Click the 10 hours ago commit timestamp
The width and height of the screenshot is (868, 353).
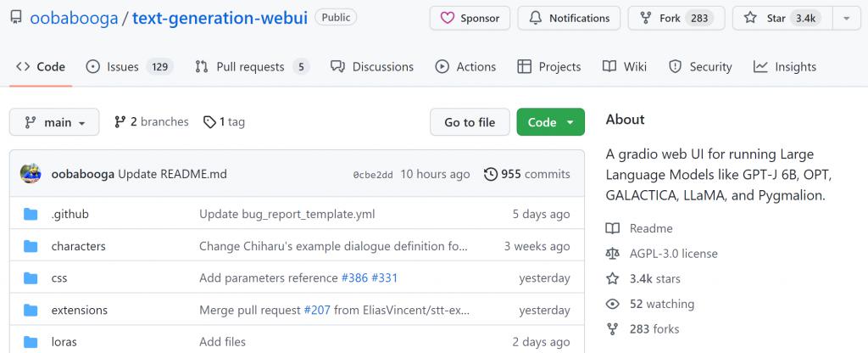coord(435,175)
